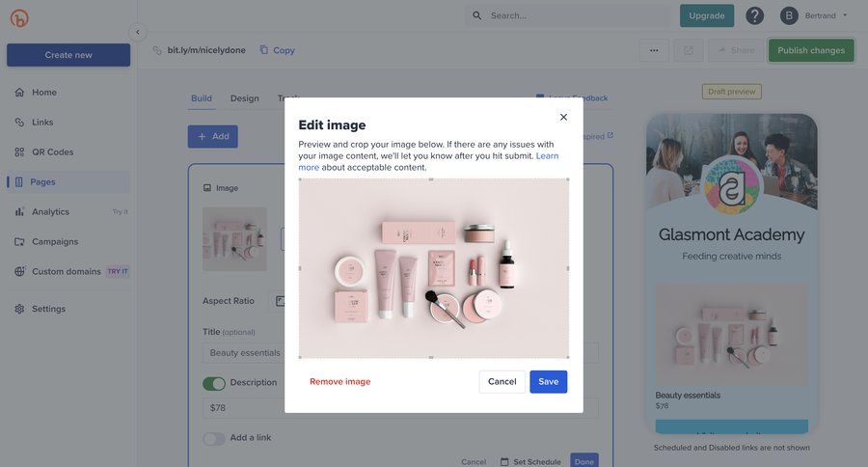This screenshot has width=868, height=467.
Task: Click the Analytics bar chart icon
Action: pos(19,211)
